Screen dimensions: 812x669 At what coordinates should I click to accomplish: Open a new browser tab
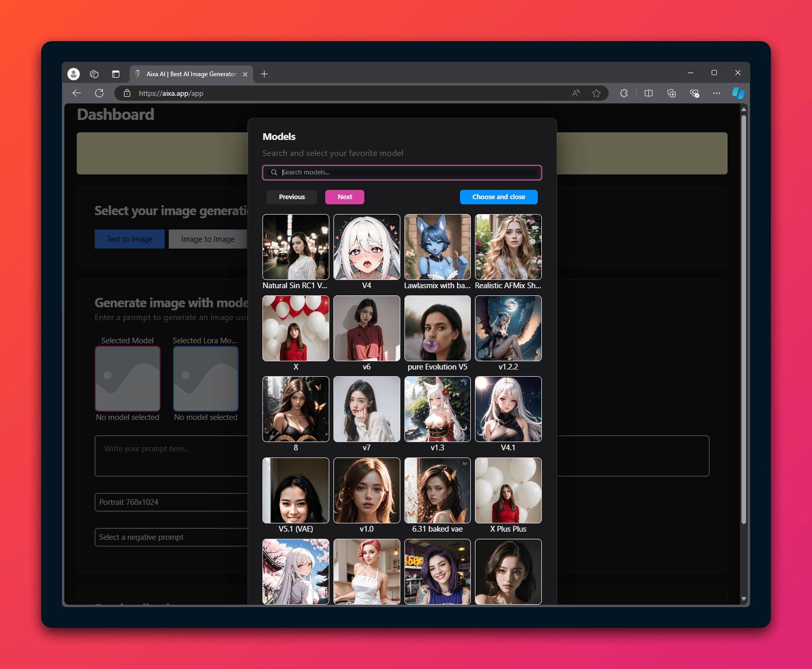264,74
